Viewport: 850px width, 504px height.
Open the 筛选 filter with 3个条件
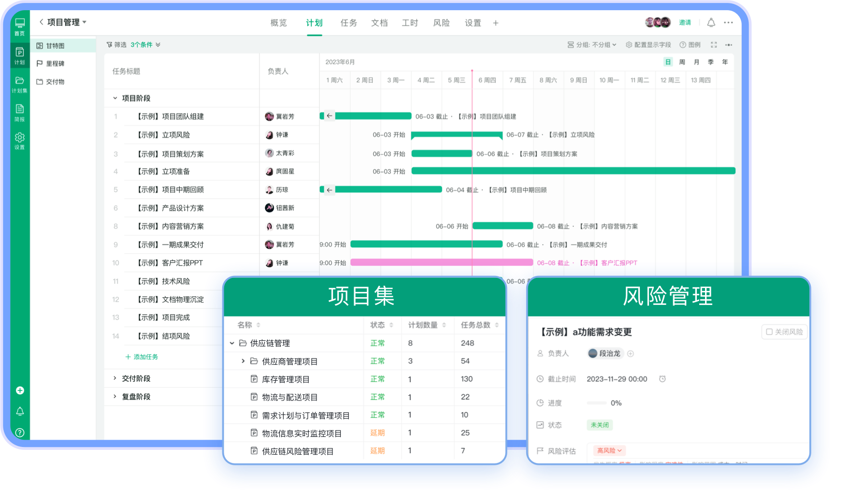[131, 44]
